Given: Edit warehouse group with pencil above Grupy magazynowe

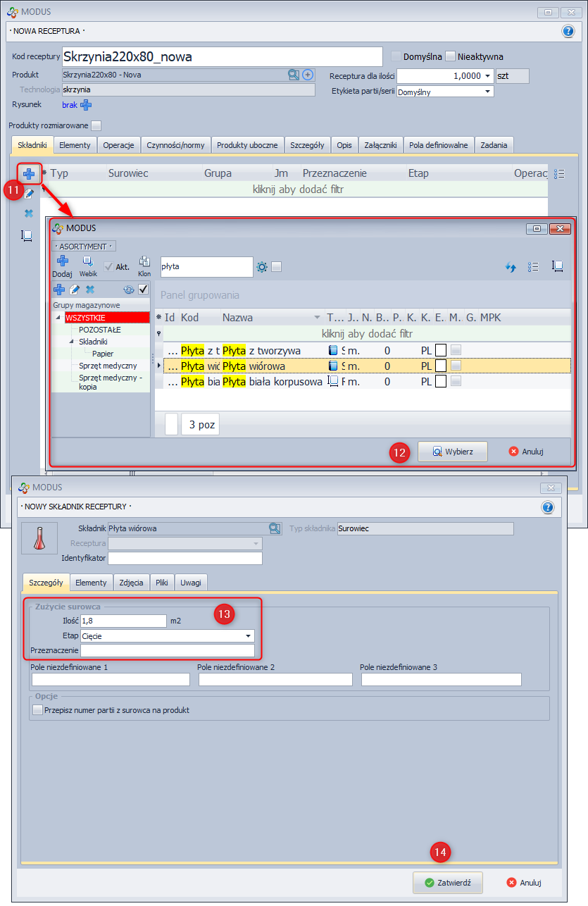Looking at the screenshot, I should click(75, 290).
